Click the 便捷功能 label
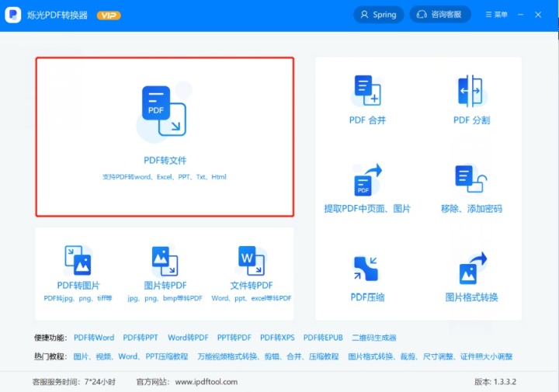 50,338
